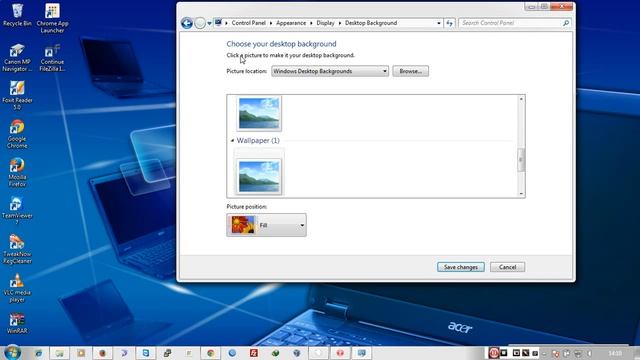This screenshot has width=640, height=360.
Task: Click Save changes
Action: [x=461, y=267]
